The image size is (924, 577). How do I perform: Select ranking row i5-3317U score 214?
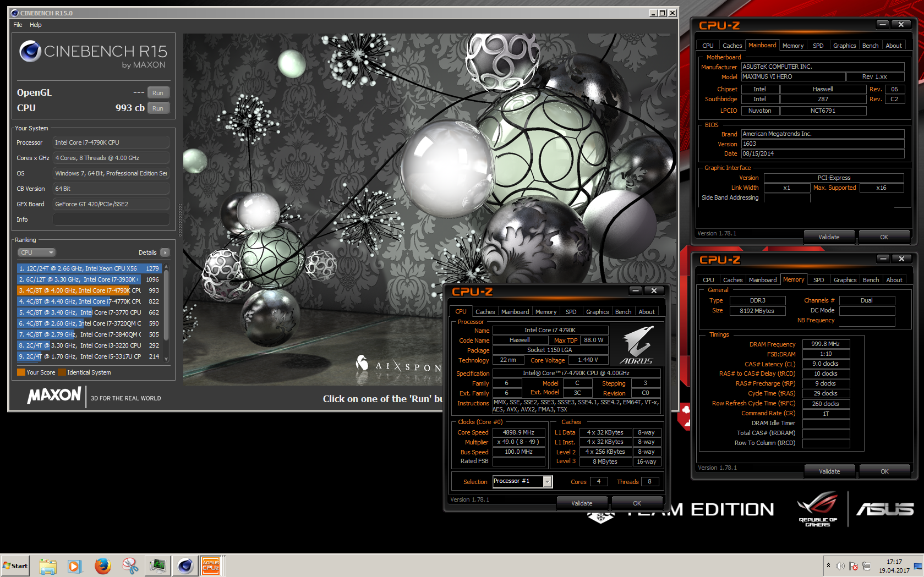[x=89, y=356]
